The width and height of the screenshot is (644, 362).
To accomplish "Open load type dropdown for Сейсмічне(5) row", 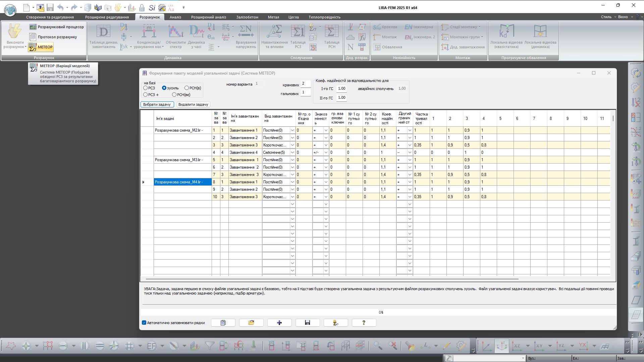I will coord(292,152).
